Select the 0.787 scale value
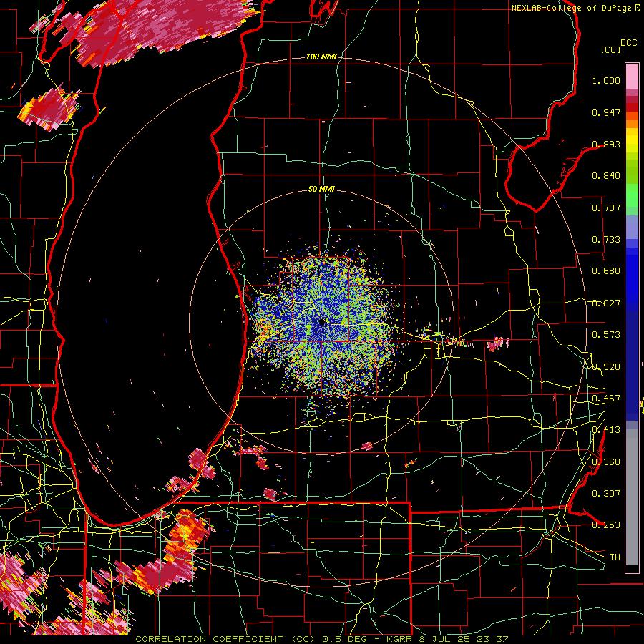This screenshot has width=644, height=644. pyautogui.click(x=606, y=208)
